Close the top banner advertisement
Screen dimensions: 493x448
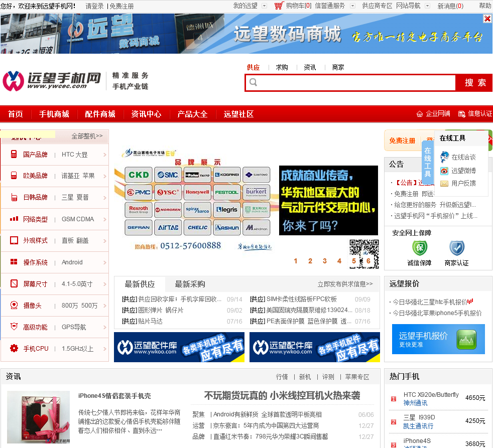pyautogui.click(x=487, y=19)
